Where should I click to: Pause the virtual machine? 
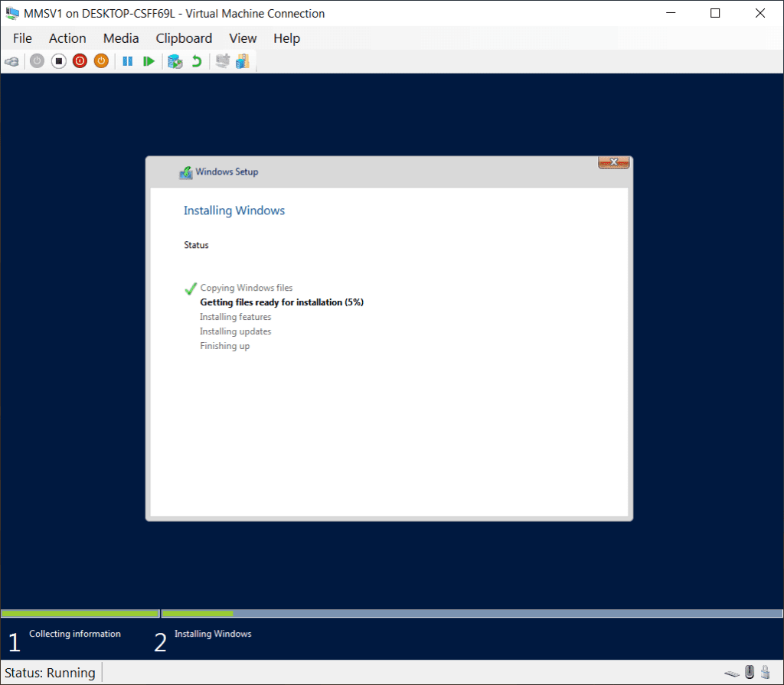click(128, 61)
